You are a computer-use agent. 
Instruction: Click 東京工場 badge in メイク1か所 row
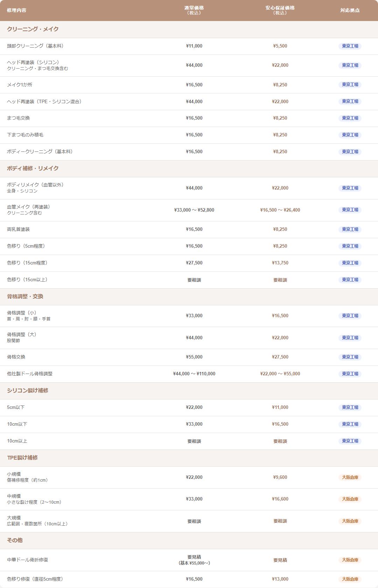[350, 85]
